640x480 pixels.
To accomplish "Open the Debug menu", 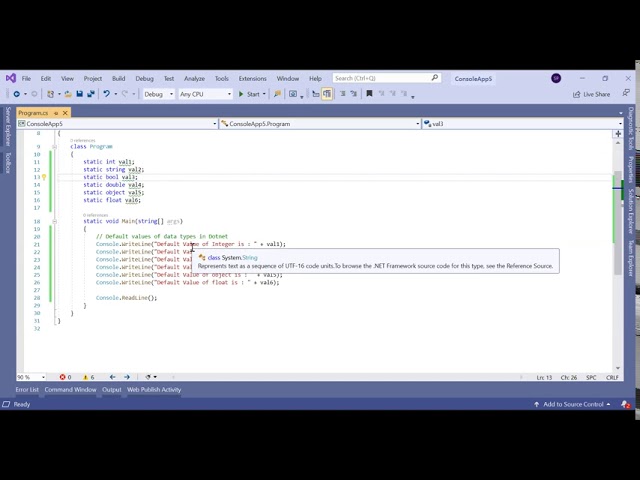I will (144, 78).
